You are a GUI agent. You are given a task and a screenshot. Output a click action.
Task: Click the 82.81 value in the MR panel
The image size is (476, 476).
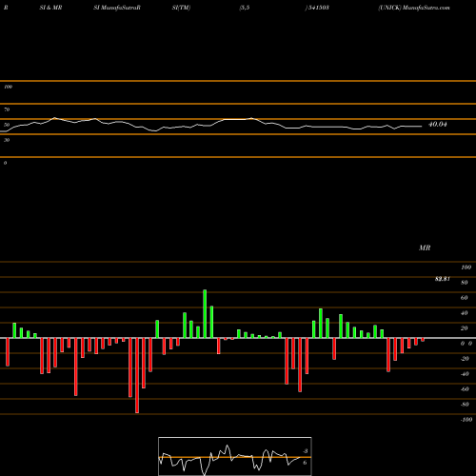pos(443,279)
